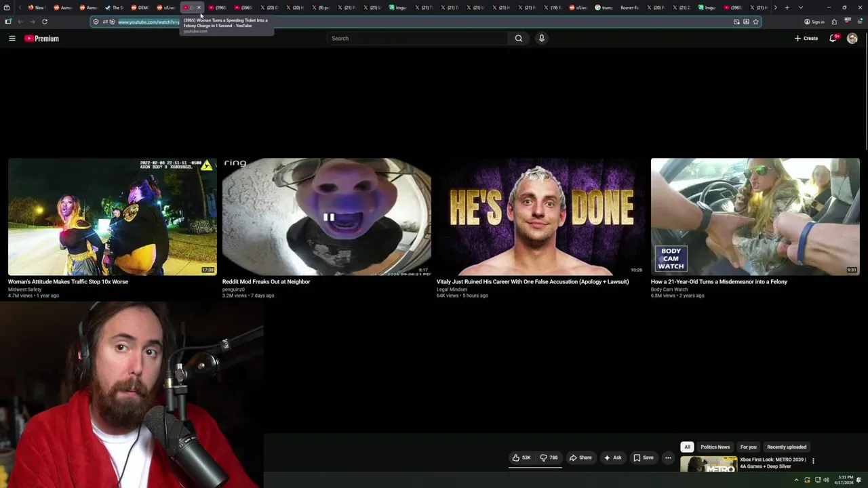This screenshot has height=488, width=868.
Task: Open the YouTube guide hamburger menu
Action: click(12, 39)
